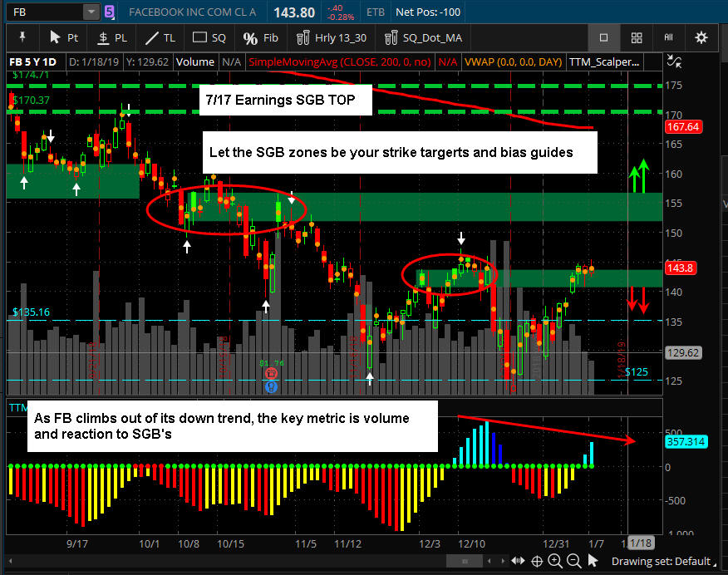The width and height of the screenshot is (728, 575).
Task: Select the PL price level tool
Action: tap(112, 37)
